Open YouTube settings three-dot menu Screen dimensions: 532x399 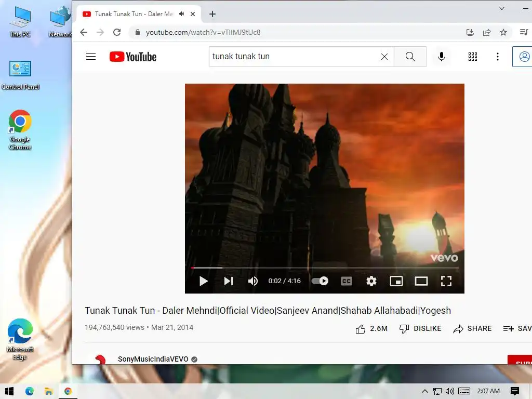pyautogui.click(x=497, y=57)
